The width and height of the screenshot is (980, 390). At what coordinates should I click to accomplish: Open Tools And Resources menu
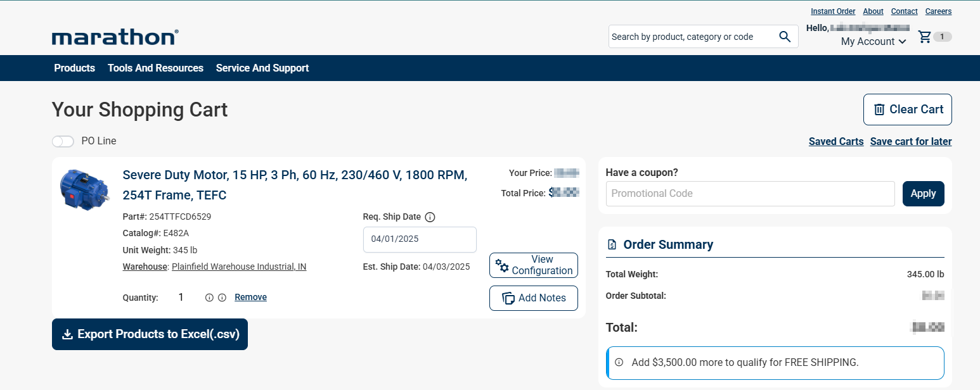pos(155,68)
